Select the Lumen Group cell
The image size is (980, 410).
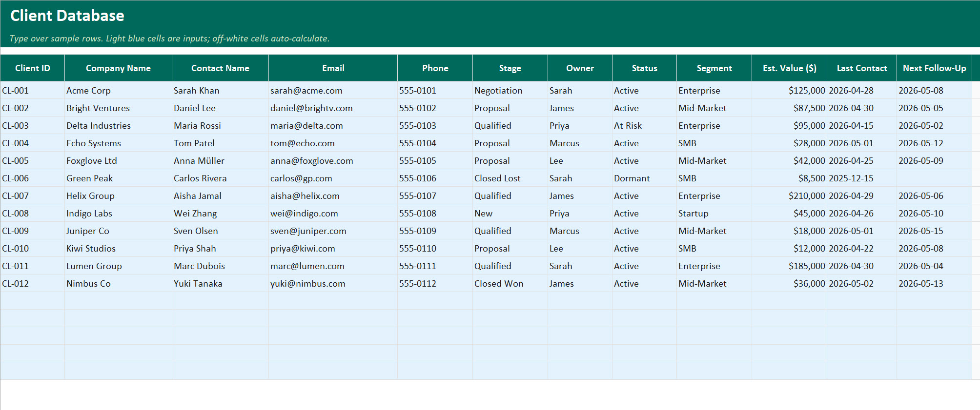(x=118, y=266)
